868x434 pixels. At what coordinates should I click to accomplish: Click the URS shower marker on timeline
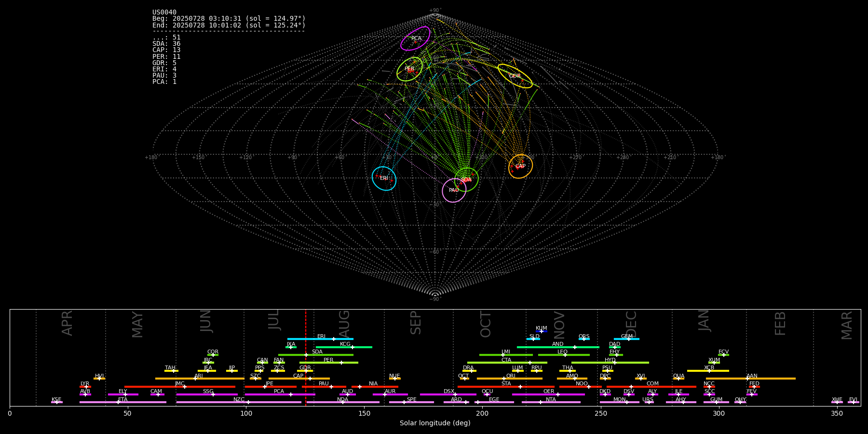(x=649, y=402)
